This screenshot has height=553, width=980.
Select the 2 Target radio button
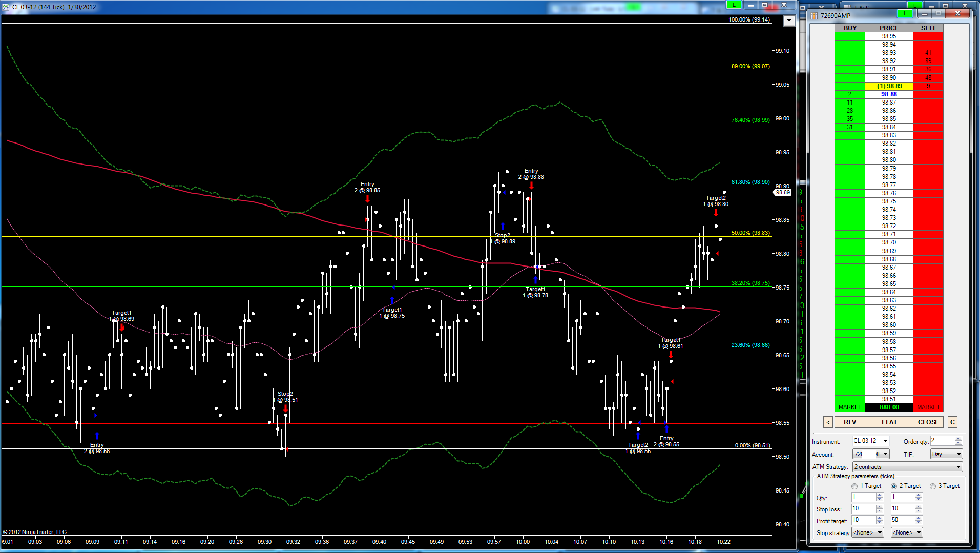tap(894, 486)
